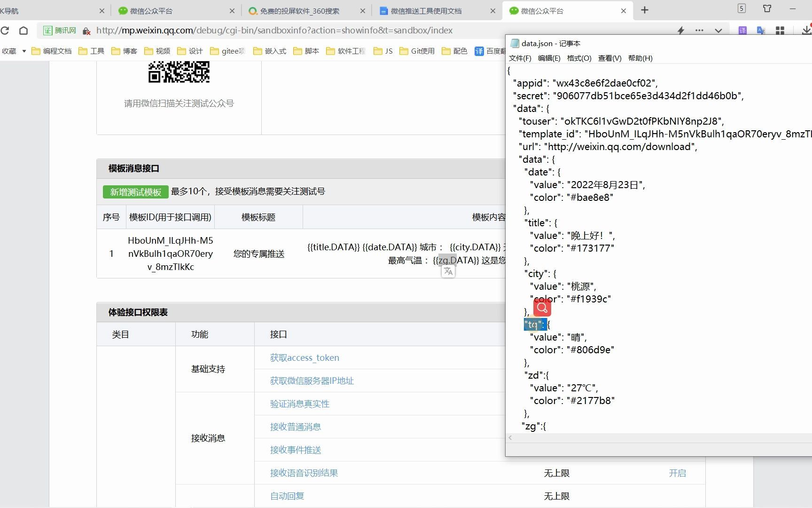
Task: Open the 博客 bookmark folder
Action: coord(125,51)
